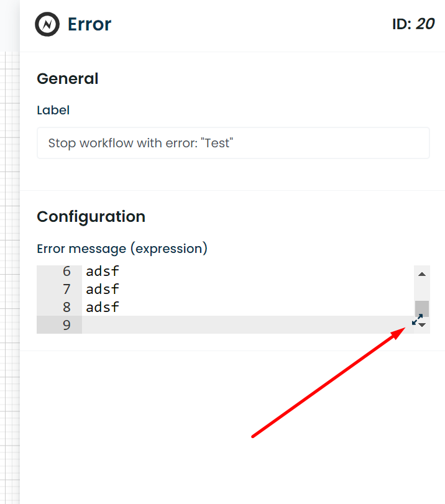Click inside the Label input field

coord(233,143)
